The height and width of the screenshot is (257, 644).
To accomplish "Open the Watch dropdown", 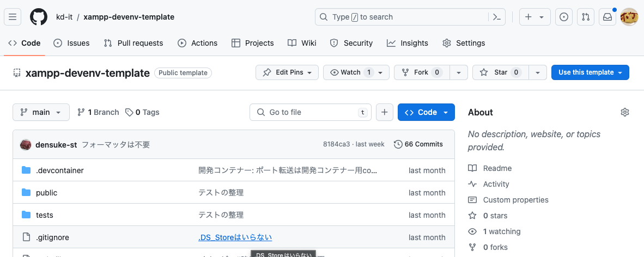I will [356, 72].
